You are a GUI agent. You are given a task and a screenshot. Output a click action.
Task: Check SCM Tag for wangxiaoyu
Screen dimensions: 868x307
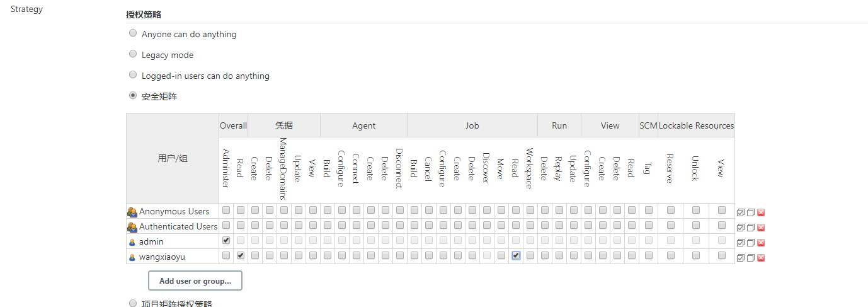click(649, 255)
